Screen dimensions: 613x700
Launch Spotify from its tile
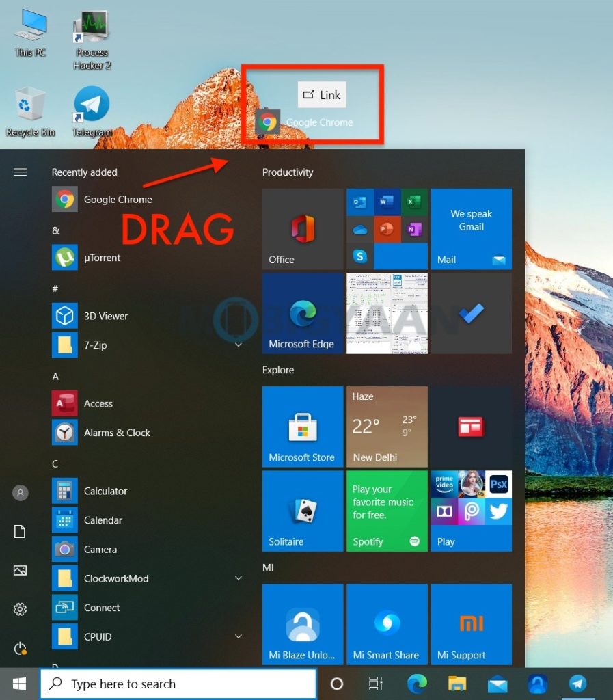(x=386, y=511)
